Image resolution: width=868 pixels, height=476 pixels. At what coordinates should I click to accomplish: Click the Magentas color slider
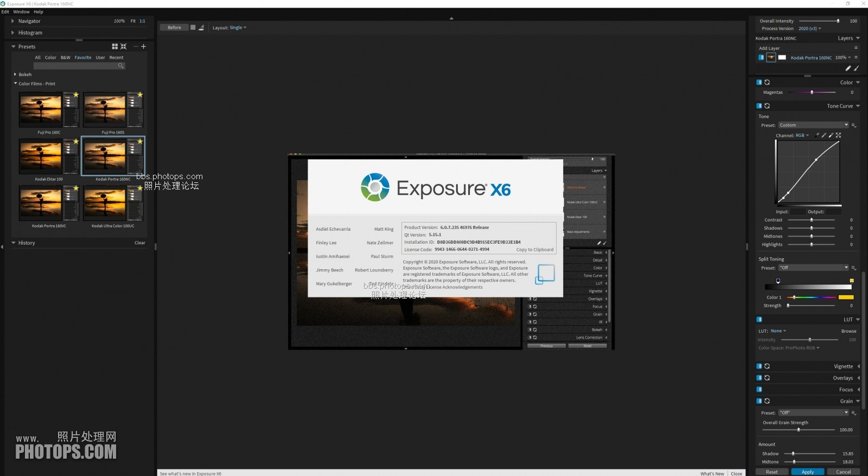tap(812, 92)
